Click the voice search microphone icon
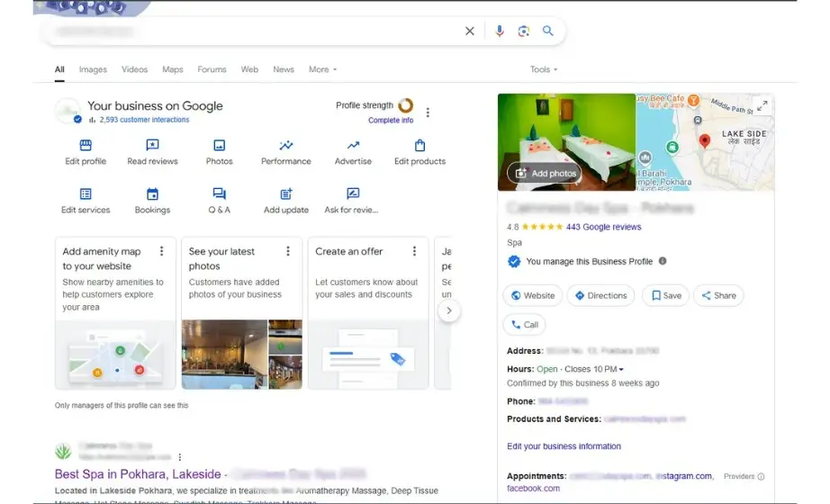Screen dimensions: 830x504 (x=500, y=31)
